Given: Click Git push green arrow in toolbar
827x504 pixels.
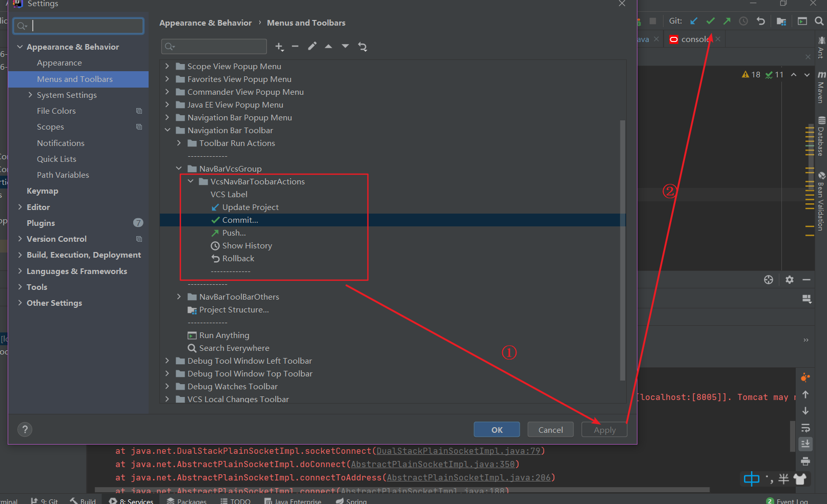Looking at the screenshot, I should point(727,21).
